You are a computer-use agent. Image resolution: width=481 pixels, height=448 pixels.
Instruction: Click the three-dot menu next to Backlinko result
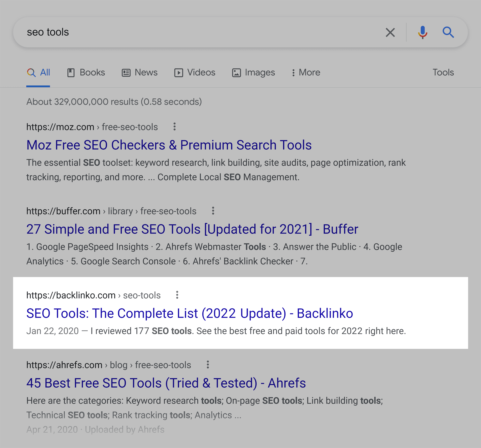(178, 295)
